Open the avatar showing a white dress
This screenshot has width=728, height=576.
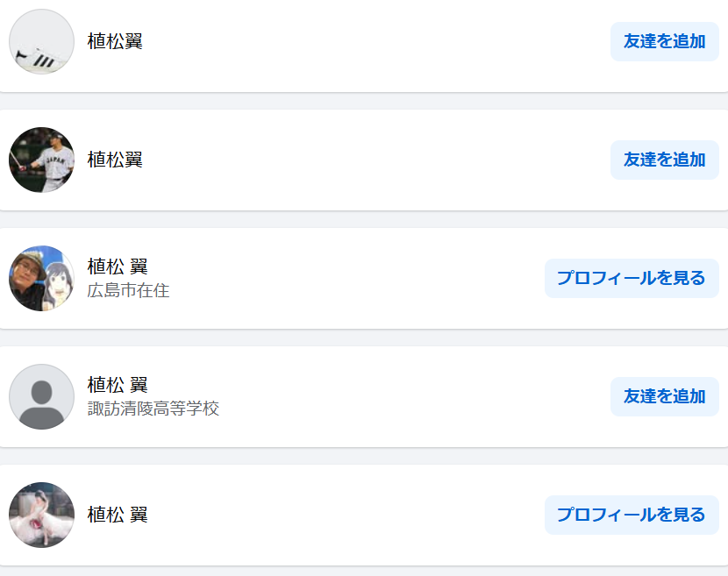41,515
